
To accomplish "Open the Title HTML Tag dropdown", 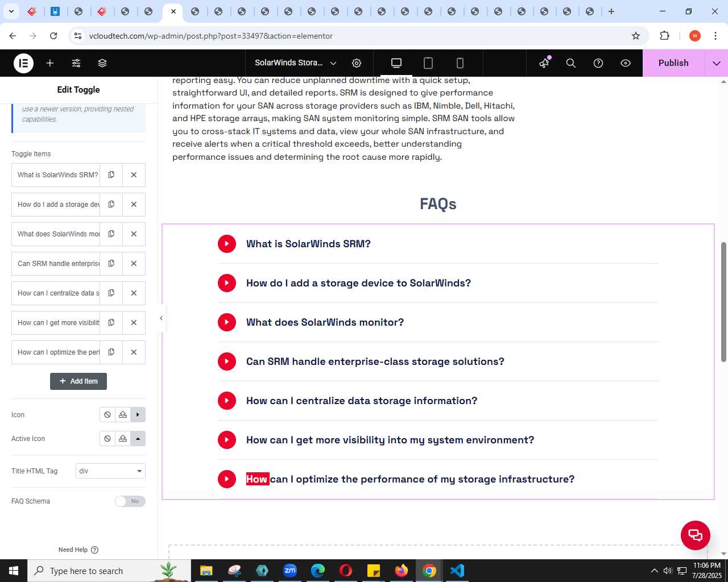I will pyautogui.click(x=110, y=471).
